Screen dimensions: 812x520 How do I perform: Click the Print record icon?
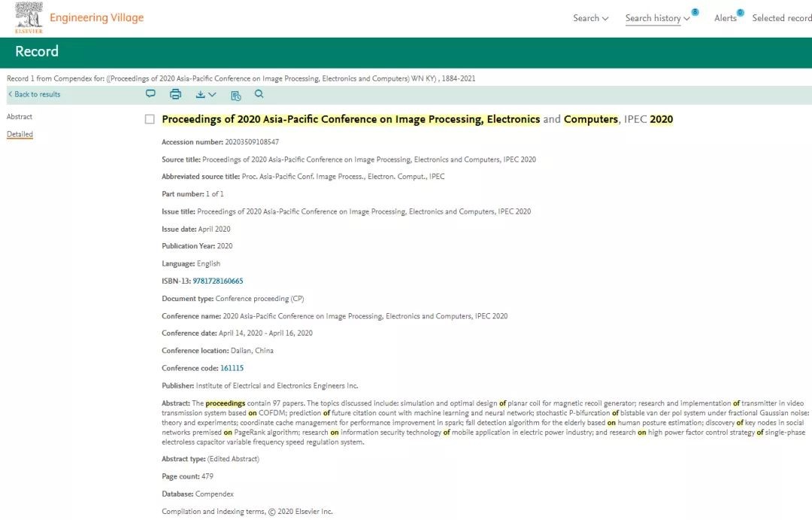point(175,94)
